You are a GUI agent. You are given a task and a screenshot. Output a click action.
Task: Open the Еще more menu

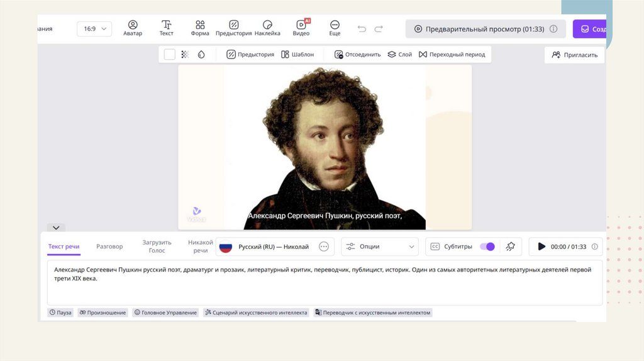pyautogui.click(x=335, y=28)
